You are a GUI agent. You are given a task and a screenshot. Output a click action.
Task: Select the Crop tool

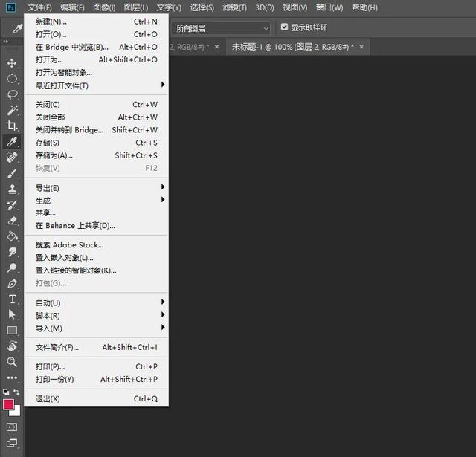tap(12, 126)
